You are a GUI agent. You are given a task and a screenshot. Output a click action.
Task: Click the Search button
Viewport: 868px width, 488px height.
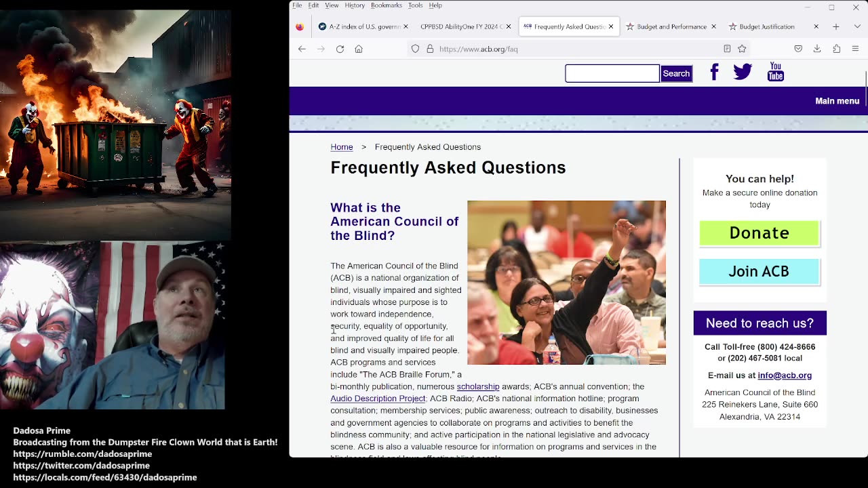pyautogui.click(x=676, y=73)
